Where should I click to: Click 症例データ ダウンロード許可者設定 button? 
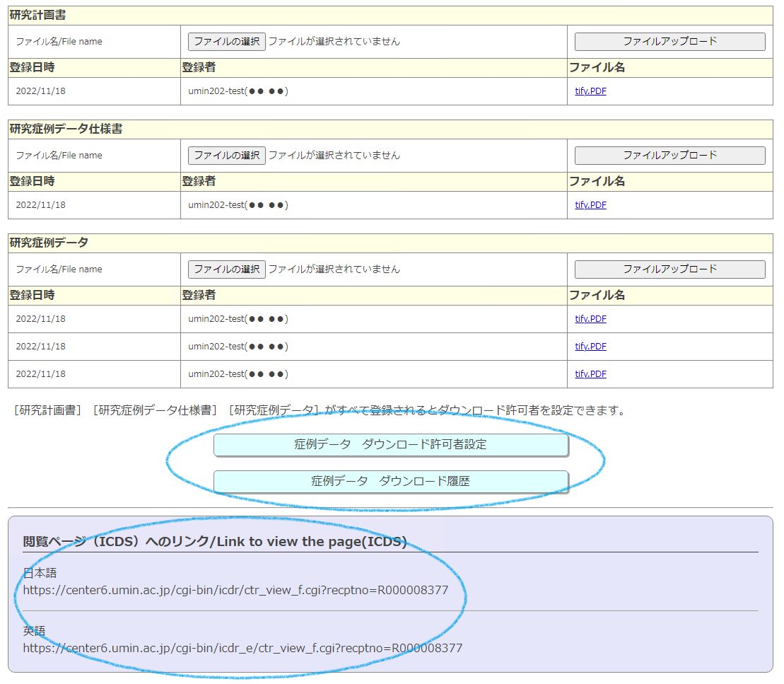[390, 445]
